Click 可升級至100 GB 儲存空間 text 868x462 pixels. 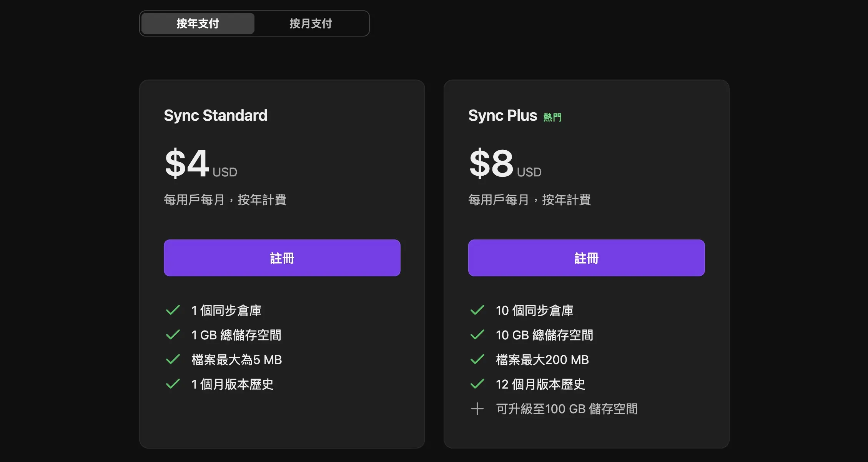point(566,409)
